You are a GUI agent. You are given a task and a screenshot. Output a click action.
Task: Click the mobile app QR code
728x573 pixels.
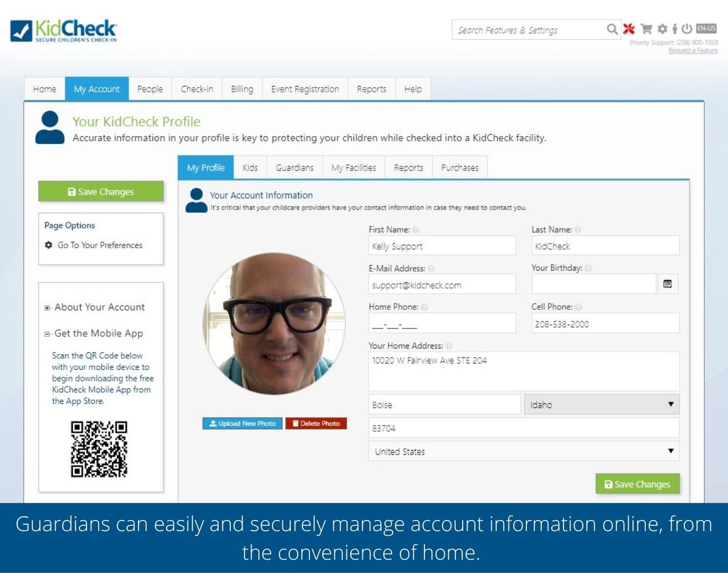point(99,449)
